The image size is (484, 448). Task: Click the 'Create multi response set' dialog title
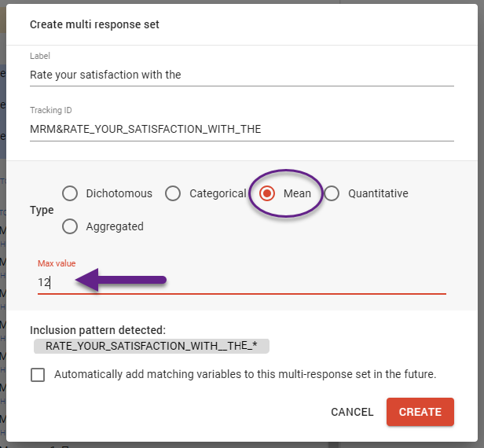(94, 24)
